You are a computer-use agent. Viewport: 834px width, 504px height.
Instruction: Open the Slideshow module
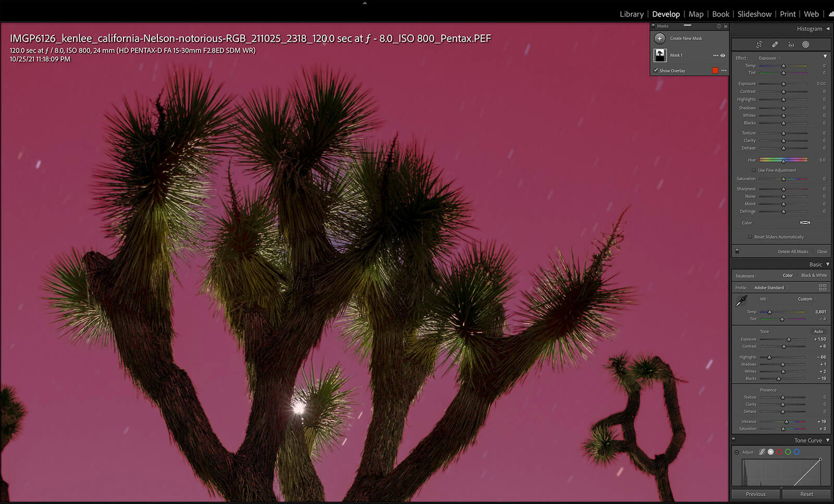[x=754, y=14]
